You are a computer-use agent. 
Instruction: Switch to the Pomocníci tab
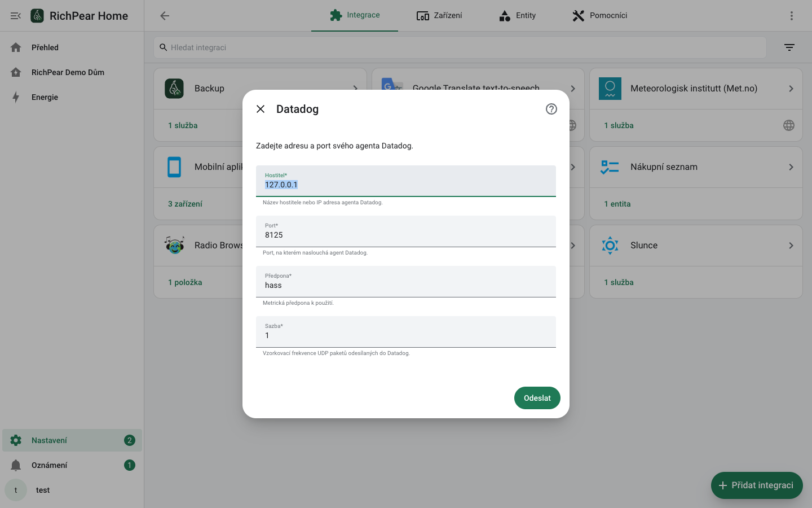(599, 15)
